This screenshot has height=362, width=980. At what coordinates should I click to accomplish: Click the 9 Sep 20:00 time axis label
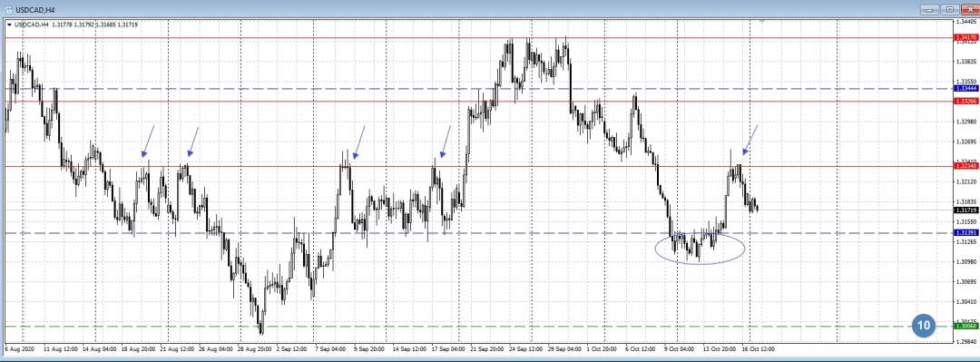pos(369,349)
